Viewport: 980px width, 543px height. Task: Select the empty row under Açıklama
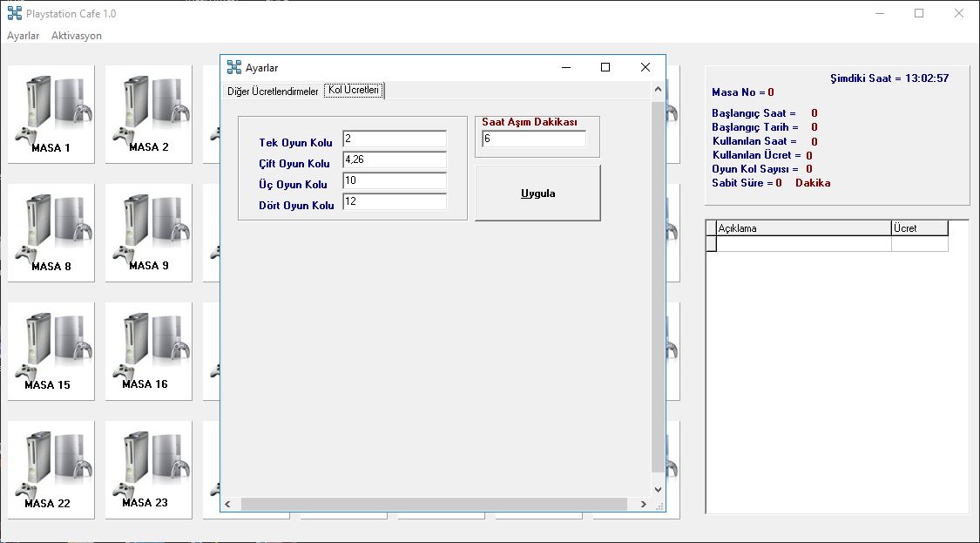[x=804, y=244]
